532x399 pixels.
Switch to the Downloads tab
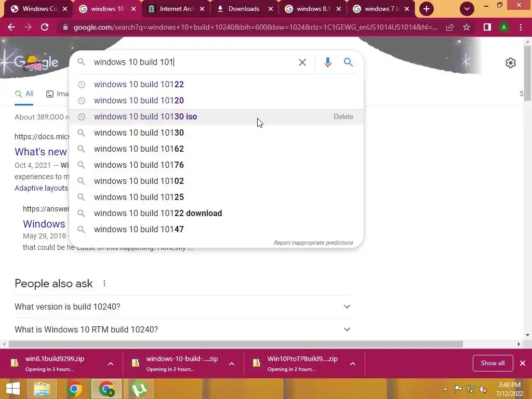pyautogui.click(x=244, y=9)
